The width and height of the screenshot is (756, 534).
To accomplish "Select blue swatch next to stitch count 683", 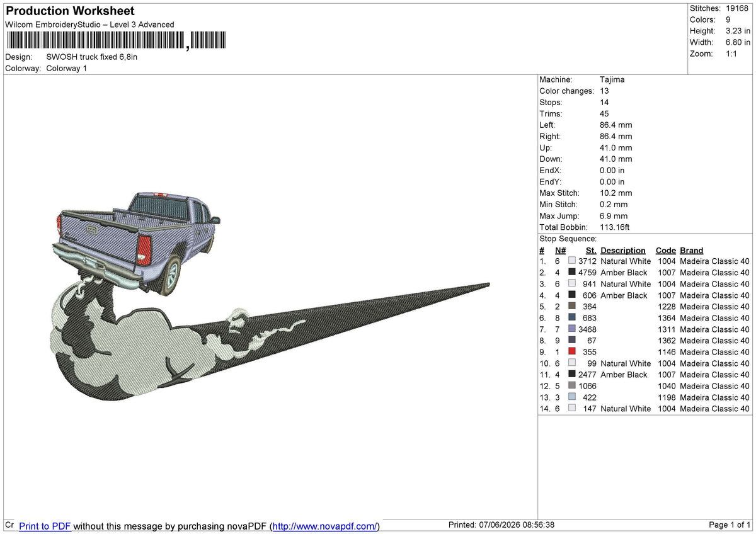I will click(572, 318).
